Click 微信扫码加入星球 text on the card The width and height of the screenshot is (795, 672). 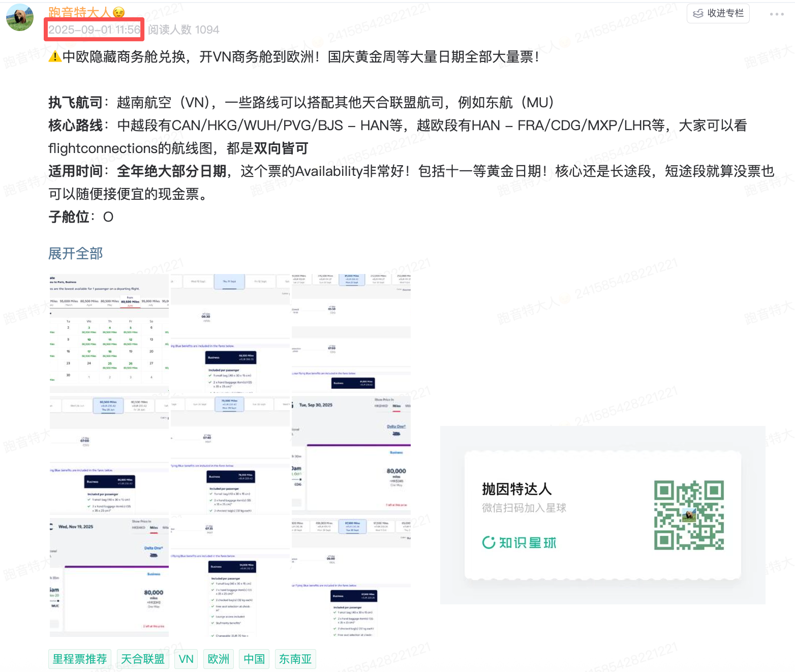(524, 508)
